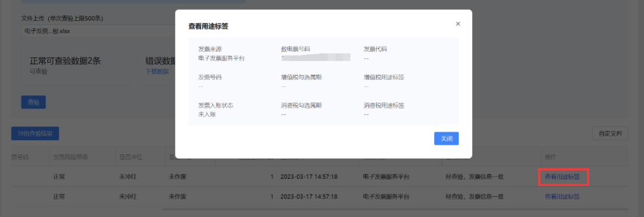Click first row's 经查验，发票信息一致 result cell
This screenshot has width=644, height=217.
475,176
